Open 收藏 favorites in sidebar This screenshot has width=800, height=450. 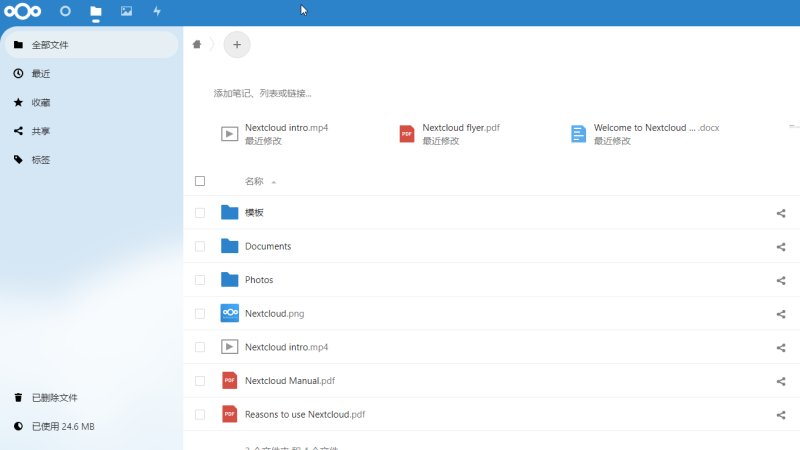point(92,102)
